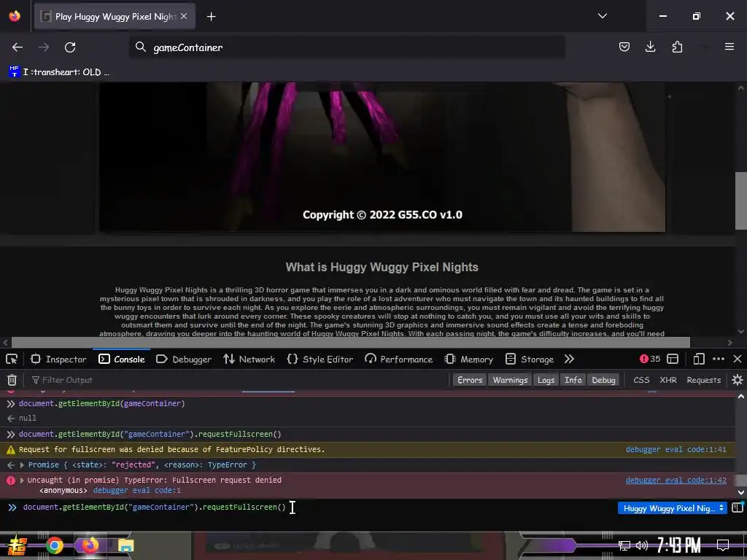Go back to the previous page
Viewport: 747px width, 560px height.
18,47
